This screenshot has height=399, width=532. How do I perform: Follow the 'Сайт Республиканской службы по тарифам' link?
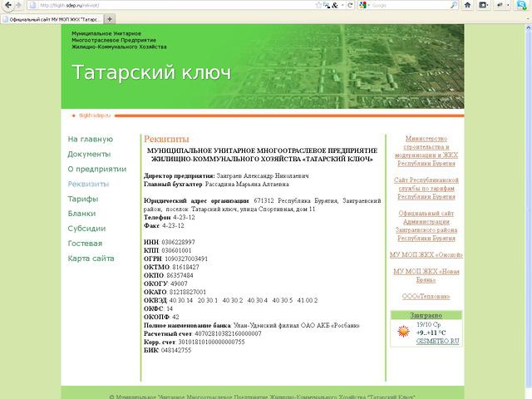[x=426, y=189]
